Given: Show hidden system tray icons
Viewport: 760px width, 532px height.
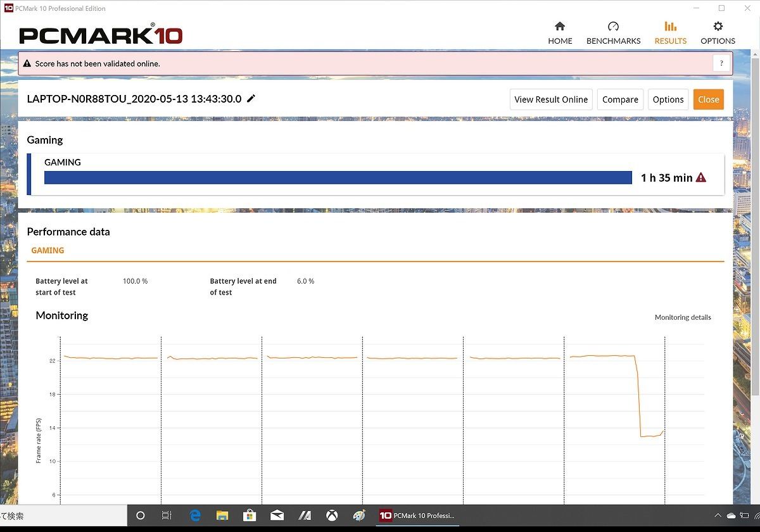Looking at the screenshot, I should (x=718, y=516).
